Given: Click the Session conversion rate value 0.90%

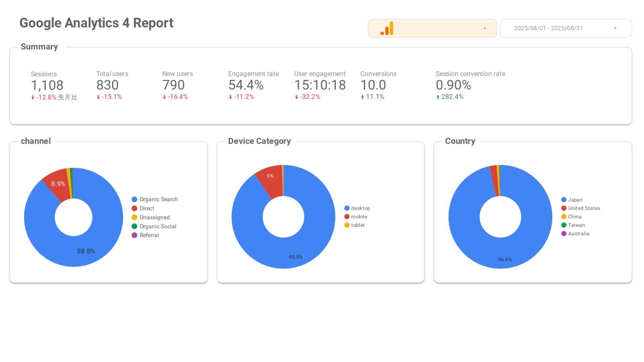Looking at the screenshot, I should (454, 85).
